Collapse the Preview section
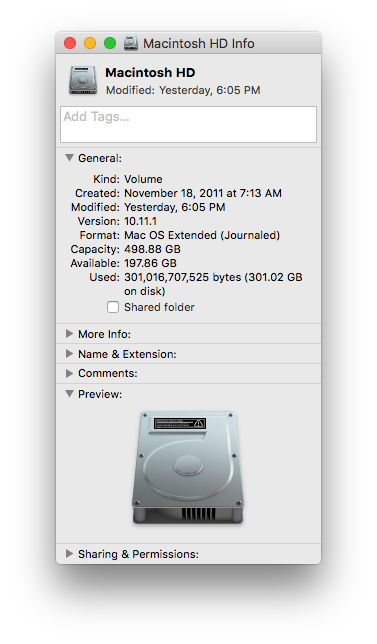This screenshot has width=377, height=644. tap(69, 393)
